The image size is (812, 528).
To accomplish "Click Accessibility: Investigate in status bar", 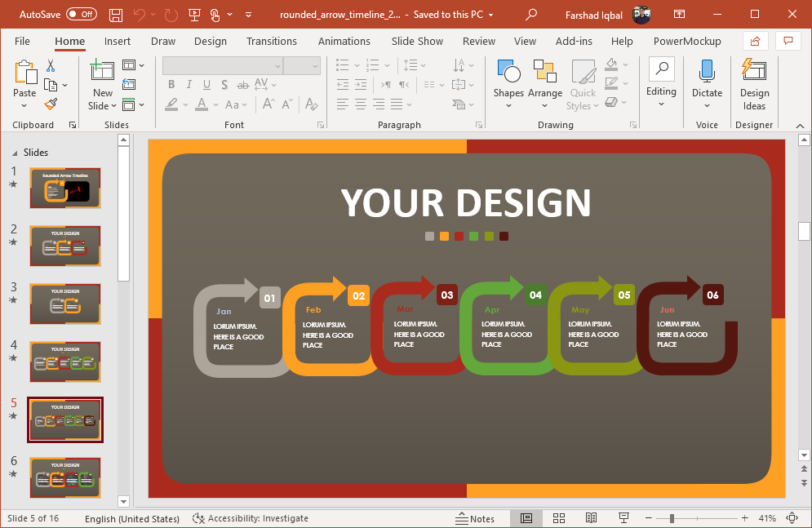I will tap(251, 518).
